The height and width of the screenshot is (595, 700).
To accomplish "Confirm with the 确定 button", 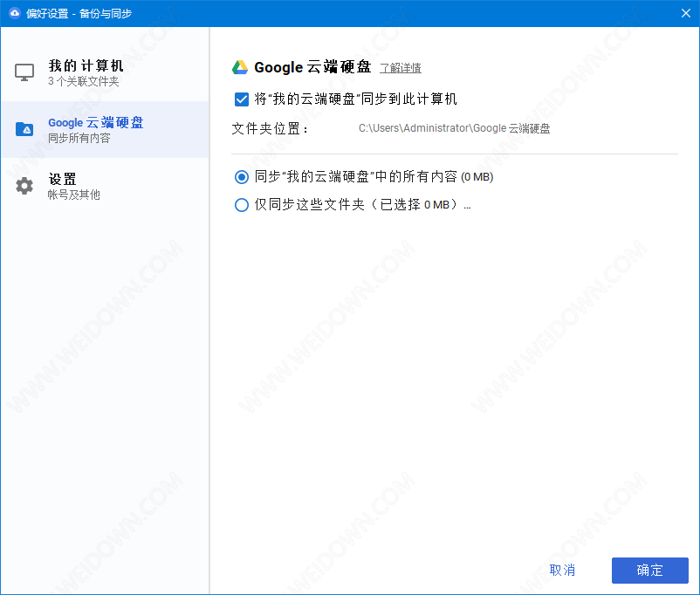I will [x=649, y=570].
